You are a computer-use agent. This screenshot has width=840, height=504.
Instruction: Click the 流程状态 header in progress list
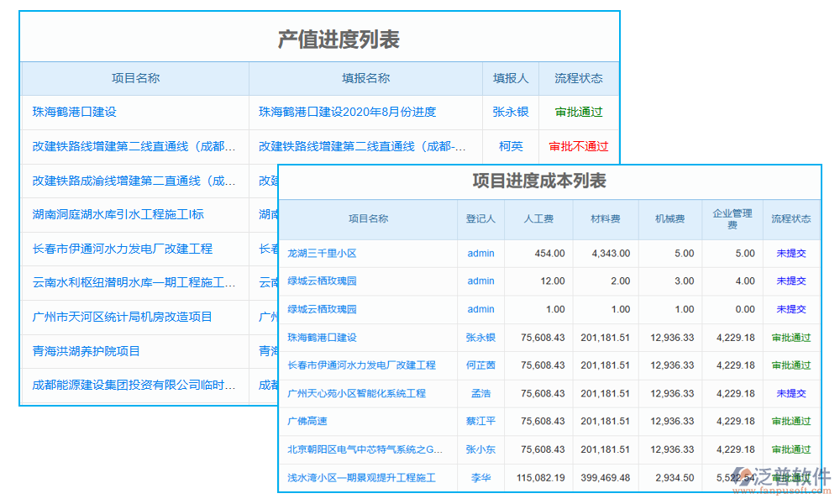[579, 78]
